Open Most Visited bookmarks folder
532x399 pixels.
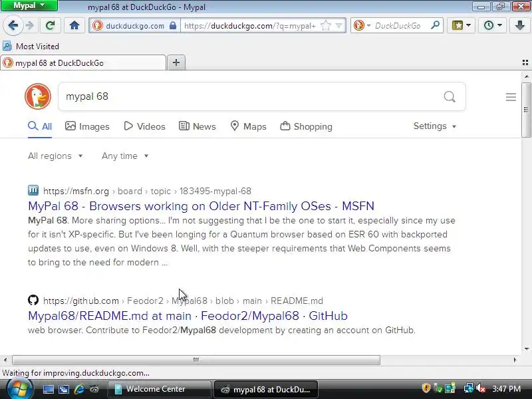[31, 46]
